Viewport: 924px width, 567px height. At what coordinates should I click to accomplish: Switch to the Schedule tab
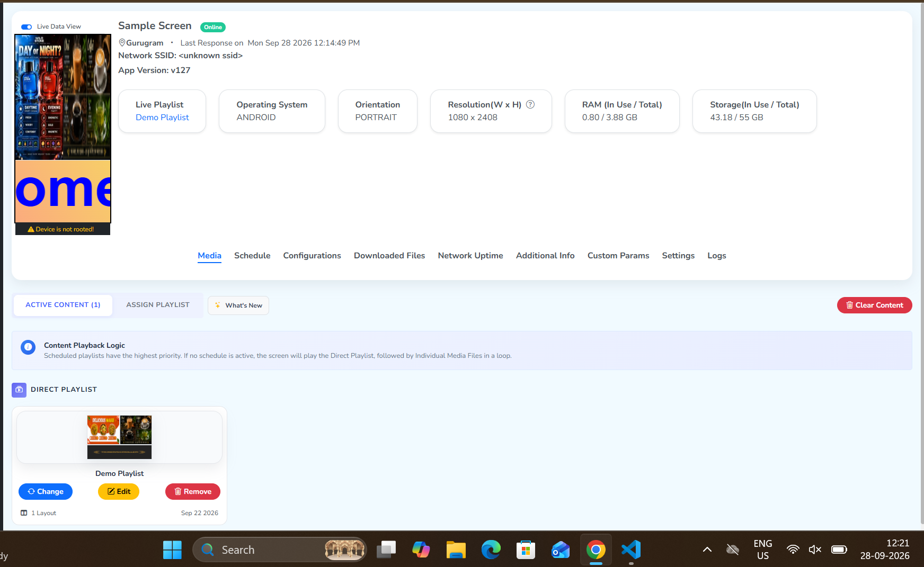[x=252, y=256]
